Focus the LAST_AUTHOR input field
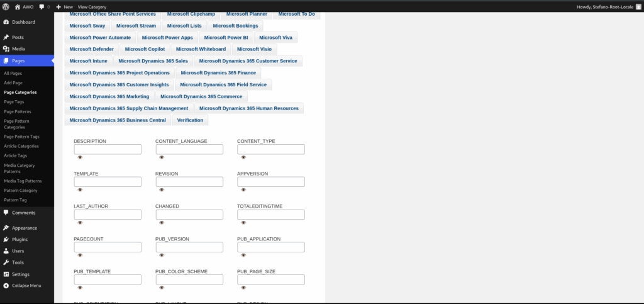Screen dimensions: 644x304 point(108,215)
